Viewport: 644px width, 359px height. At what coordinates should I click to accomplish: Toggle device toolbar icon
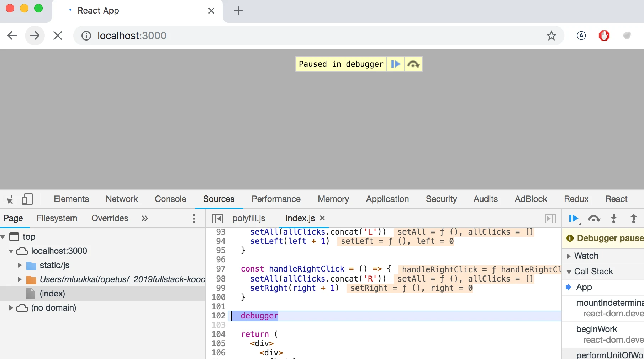[27, 199]
